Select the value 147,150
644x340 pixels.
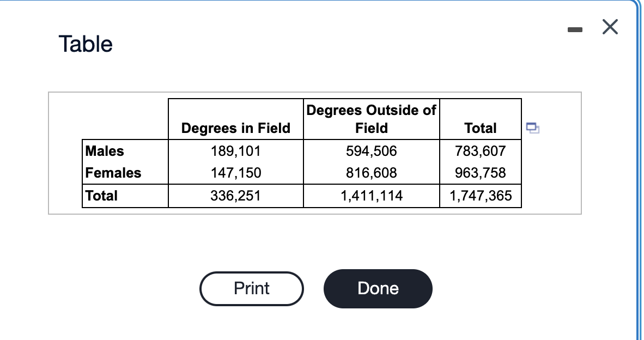236,173
